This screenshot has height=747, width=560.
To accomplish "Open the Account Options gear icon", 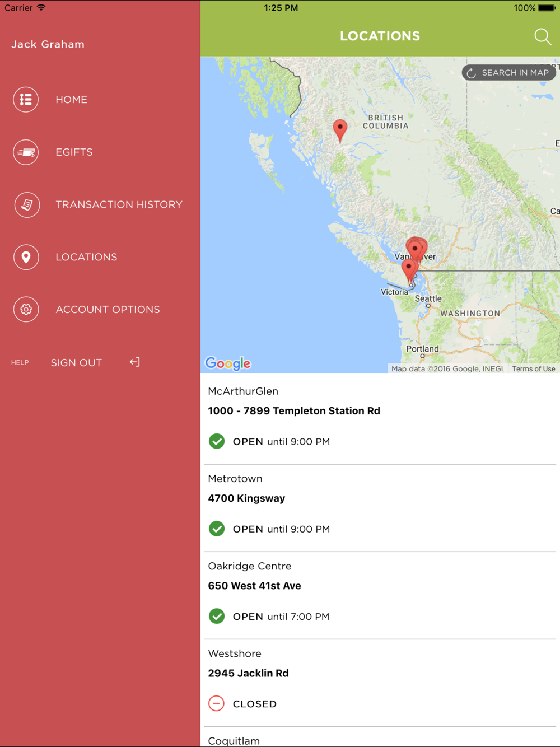I will tap(26, 310).
